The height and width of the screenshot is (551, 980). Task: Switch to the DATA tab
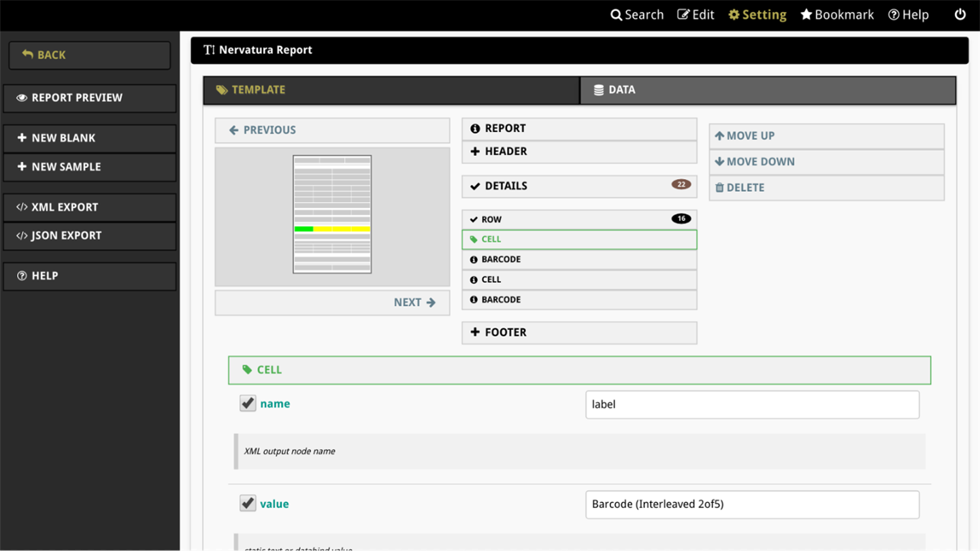point(768,90)
